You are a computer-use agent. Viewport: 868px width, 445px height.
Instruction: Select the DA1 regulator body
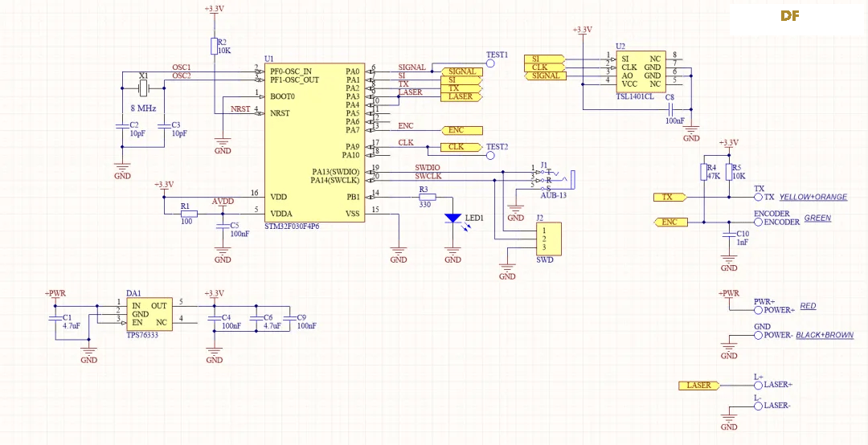tap(149, 314)
